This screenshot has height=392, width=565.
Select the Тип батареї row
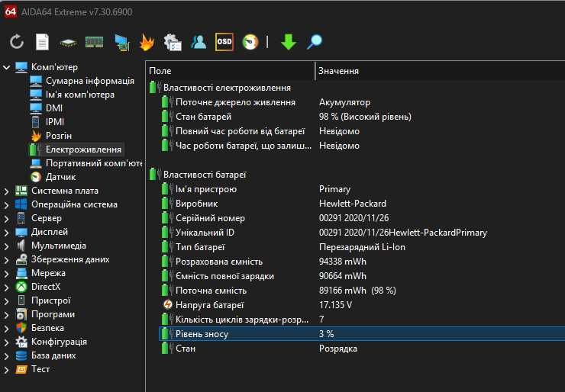click(x=362, y=247)
